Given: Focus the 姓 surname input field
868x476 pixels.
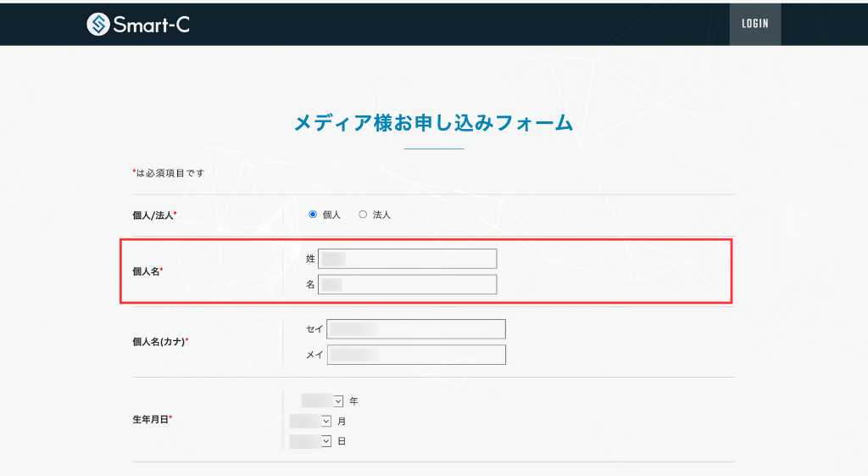Looking at the screenshot, I should click(408, 259).
